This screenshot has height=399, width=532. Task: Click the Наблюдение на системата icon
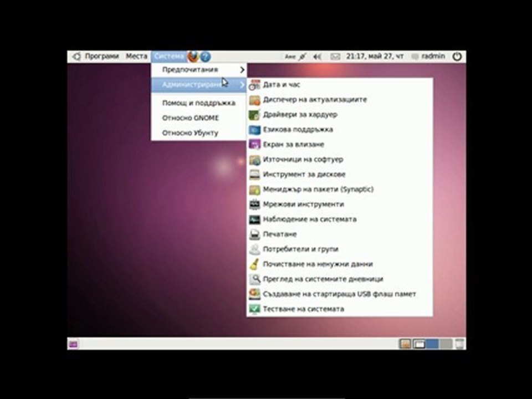(254, 219)
